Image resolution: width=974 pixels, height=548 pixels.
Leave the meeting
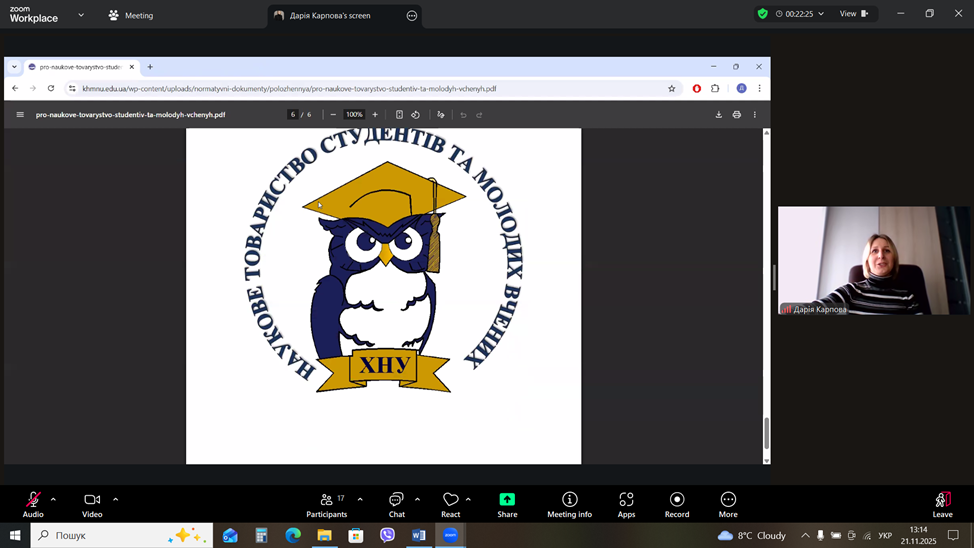coord(942,503)
